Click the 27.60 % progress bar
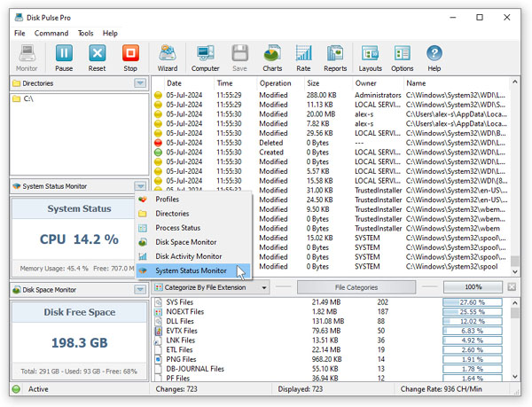Image resolution: width=532 pixels, height=407 pixels. click(x=473, y=302)
